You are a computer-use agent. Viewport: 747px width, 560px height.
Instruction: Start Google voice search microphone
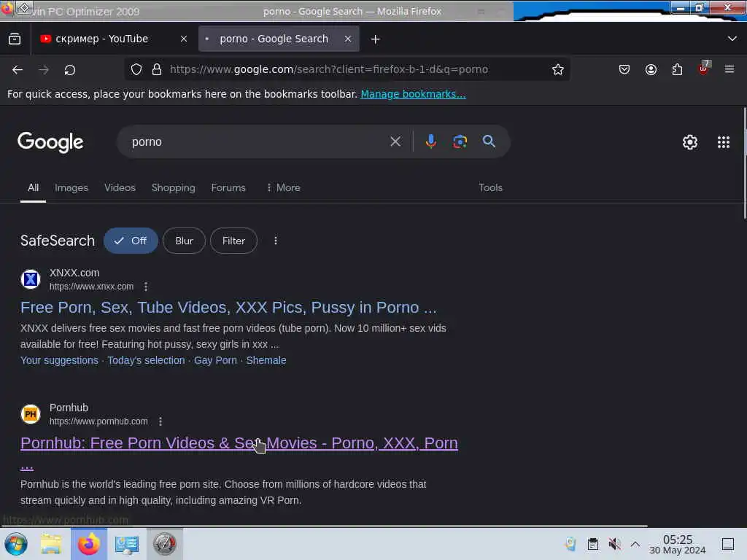(x=430, y=141)
